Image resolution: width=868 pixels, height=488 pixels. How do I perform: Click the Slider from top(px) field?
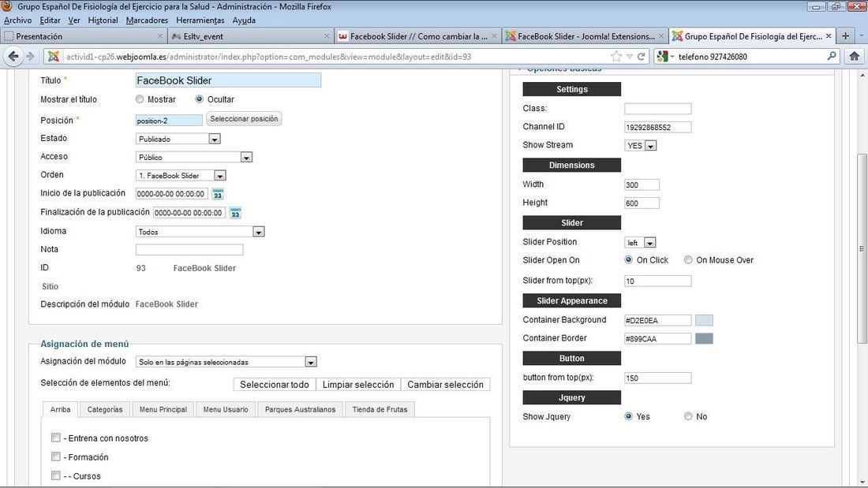click(x=657, y=281)
